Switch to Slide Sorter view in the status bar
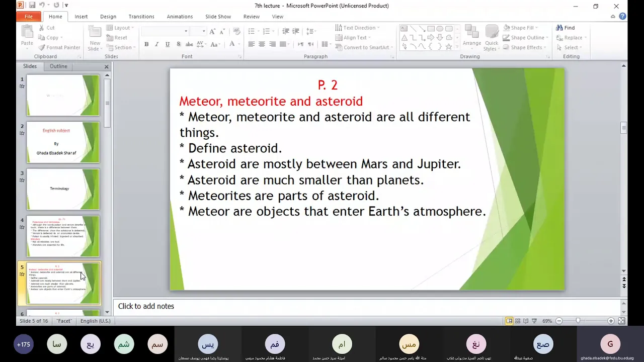The image size is (644, 362). click(x=518, y=321)
